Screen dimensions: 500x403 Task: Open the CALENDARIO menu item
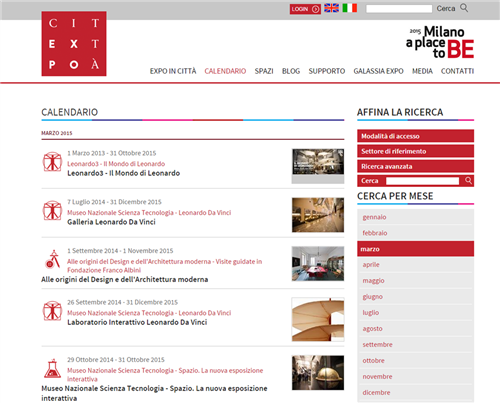pos(225,71)
